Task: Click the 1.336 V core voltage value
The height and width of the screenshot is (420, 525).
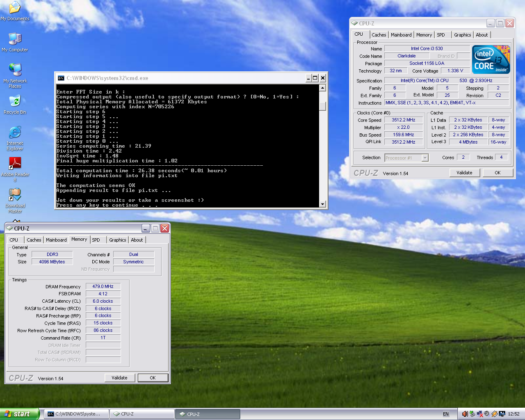Action: pos(455,71)
